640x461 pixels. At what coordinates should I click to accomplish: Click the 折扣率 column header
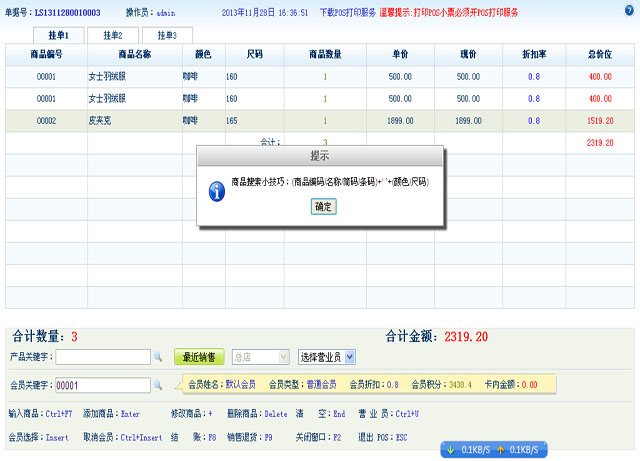(x=534, y=53)
